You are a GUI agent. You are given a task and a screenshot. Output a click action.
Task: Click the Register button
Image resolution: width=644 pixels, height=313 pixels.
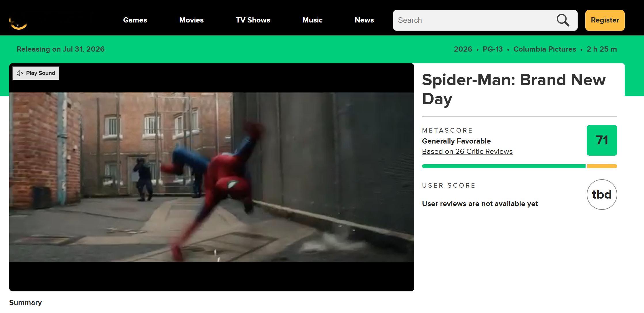tap(605, 20)
